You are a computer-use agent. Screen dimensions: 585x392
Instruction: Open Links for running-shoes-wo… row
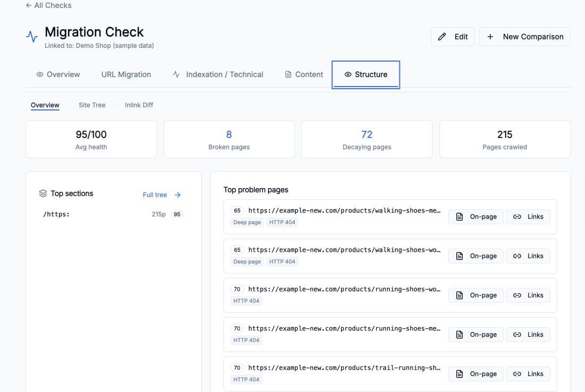[x=528, y=295]
